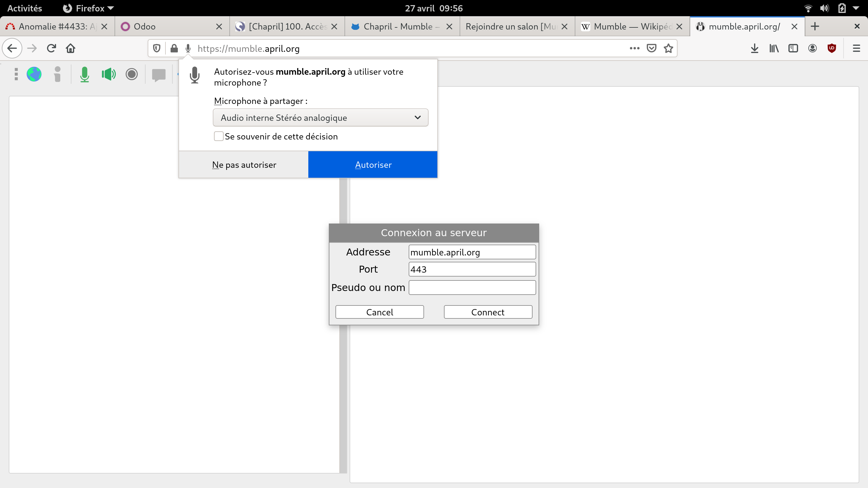Click the Mumble globe connect icon
Viewport: 868px width, 488px height.
click(x=34, y=74)
